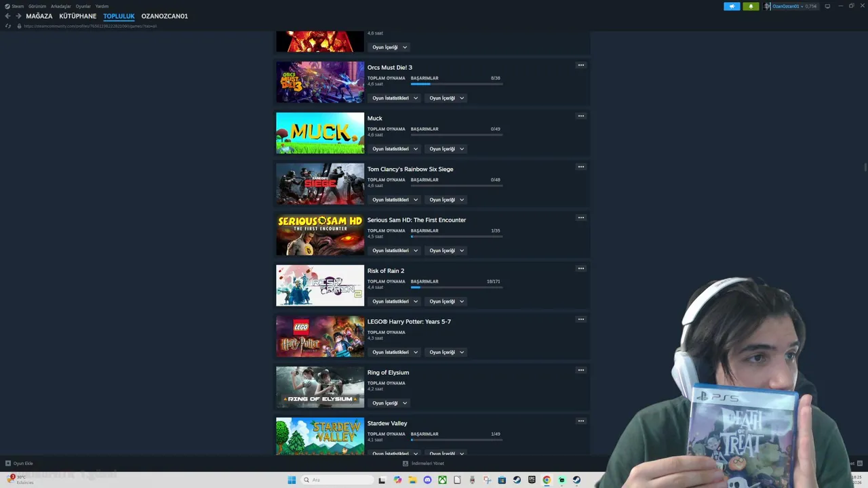Click the Steam page URL address
The width and height of the screenshot is (868, 488).
(x=90, y=26)
